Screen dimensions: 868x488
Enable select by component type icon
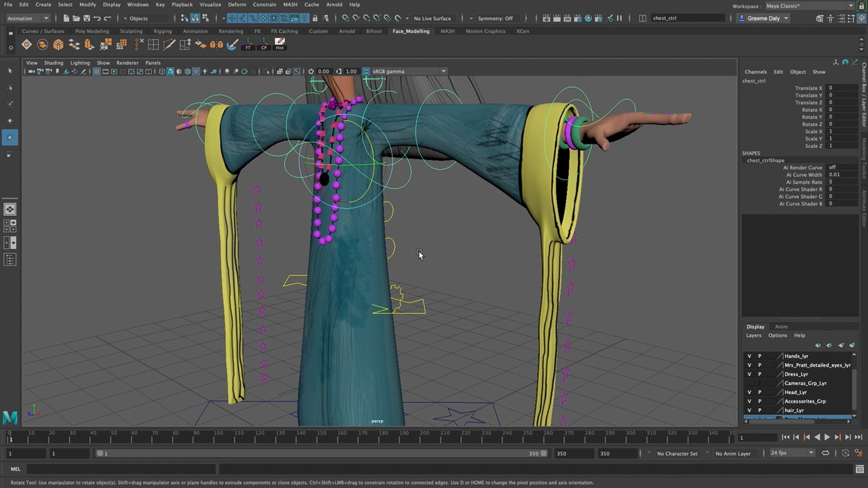206,18
